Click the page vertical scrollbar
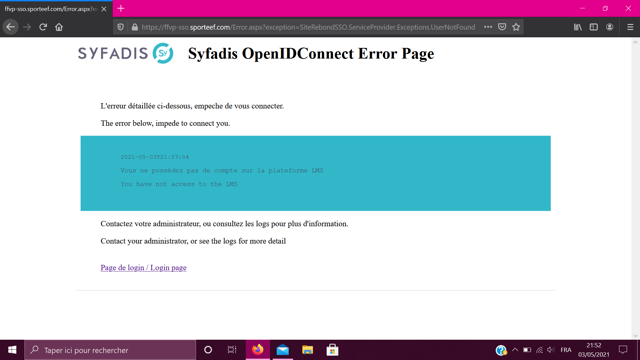 (636, 188)
